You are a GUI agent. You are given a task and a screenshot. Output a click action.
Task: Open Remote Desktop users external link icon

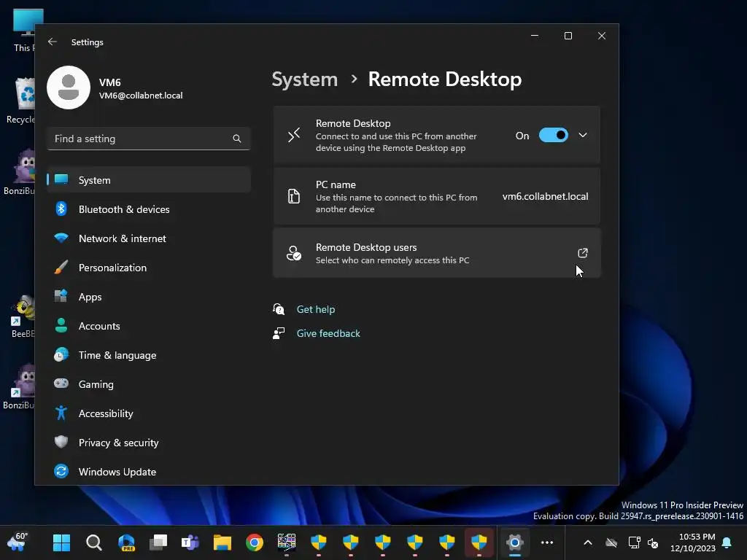pos(583,253)
